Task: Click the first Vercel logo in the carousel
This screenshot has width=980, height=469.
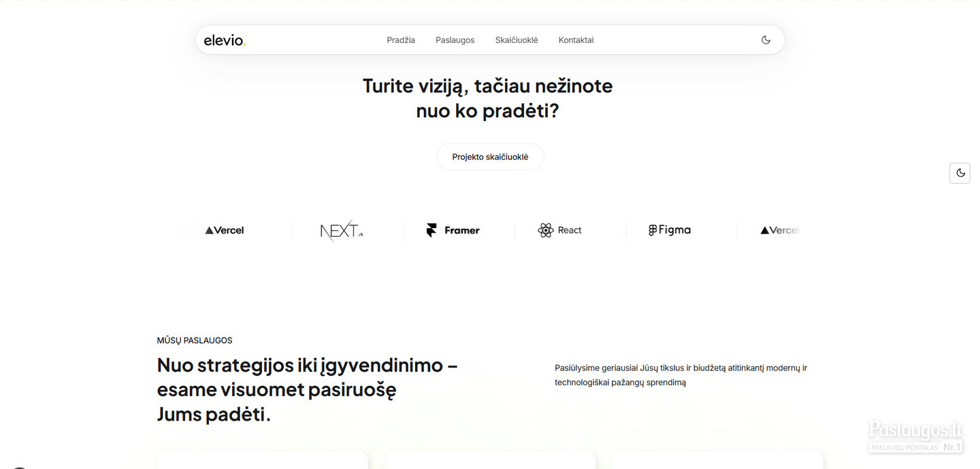Action: click(225, 230)
